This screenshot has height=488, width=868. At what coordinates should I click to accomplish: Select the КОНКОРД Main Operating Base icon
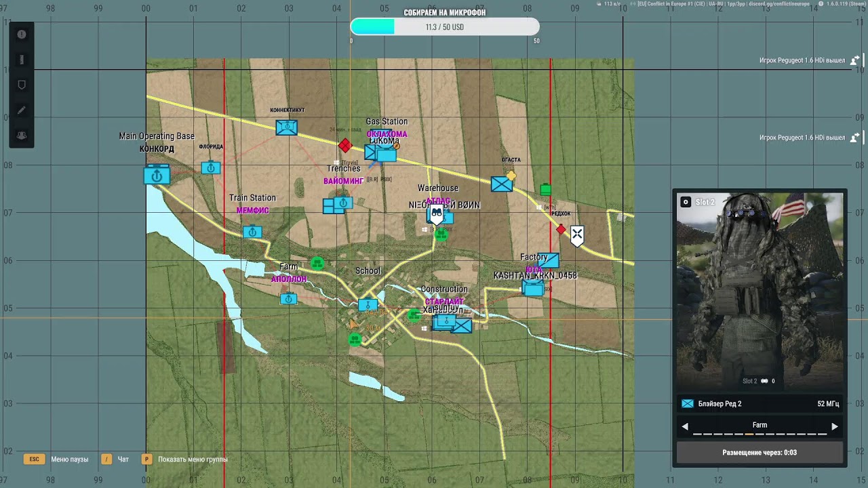pyautogui.click(x=157, y=175)
